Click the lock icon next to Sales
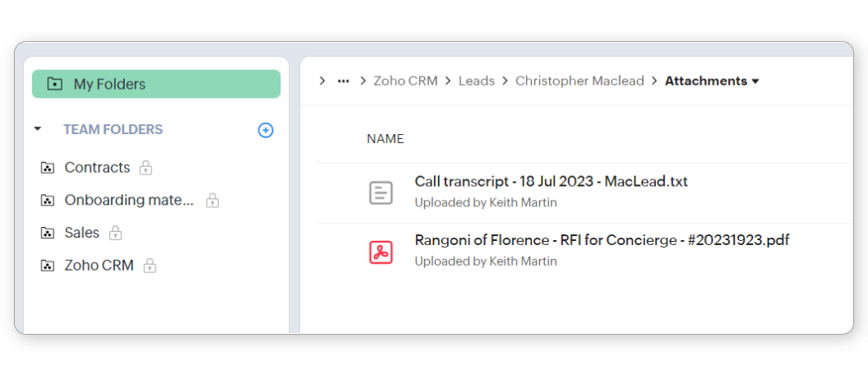 coord(115,233)
